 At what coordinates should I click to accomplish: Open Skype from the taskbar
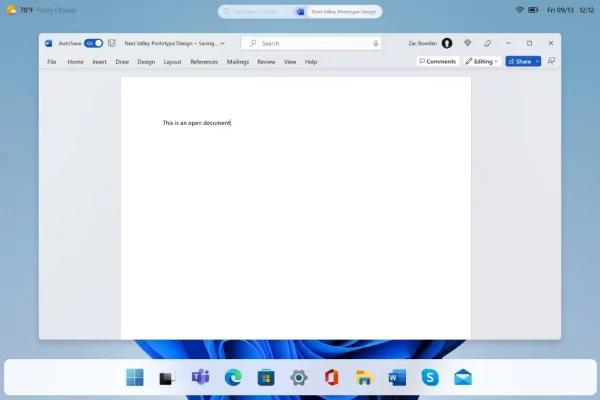tap(429, 377)
